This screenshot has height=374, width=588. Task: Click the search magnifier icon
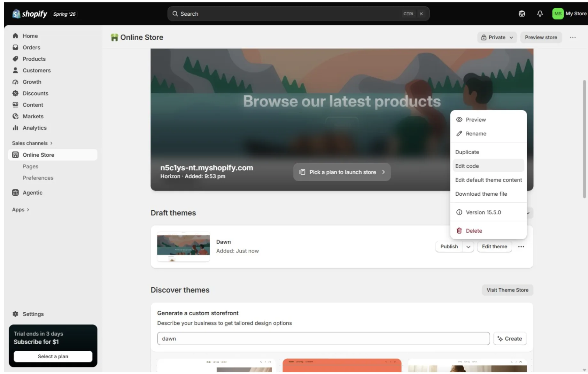tap(175, 14)
